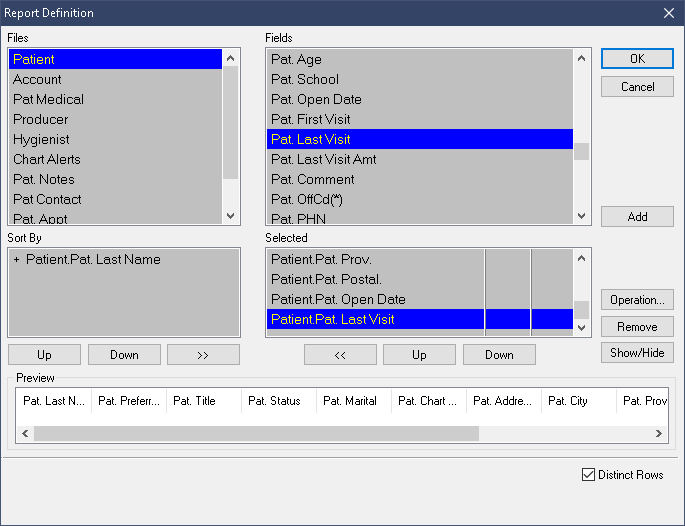Click the >> button under Sort By
The height and width of the screenshot is (526, 685).
pos(203,355)
